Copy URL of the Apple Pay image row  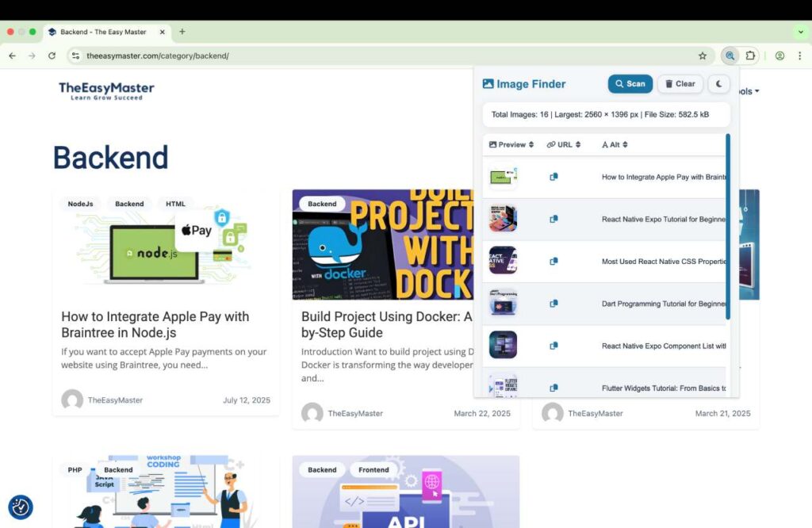pyautogui.click(x=553, y=177)
